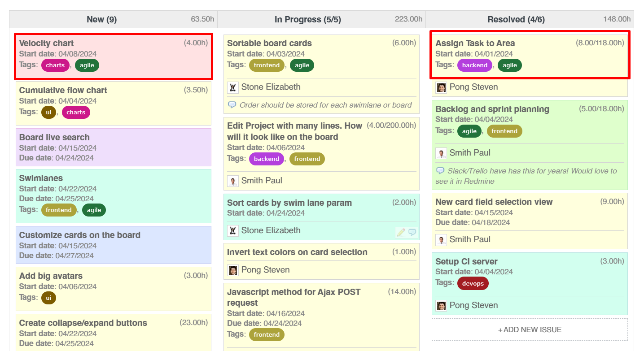The height and width of the screenshot is (351, 644).
Task: Click the New (9) column header
Action: point(102,19)
